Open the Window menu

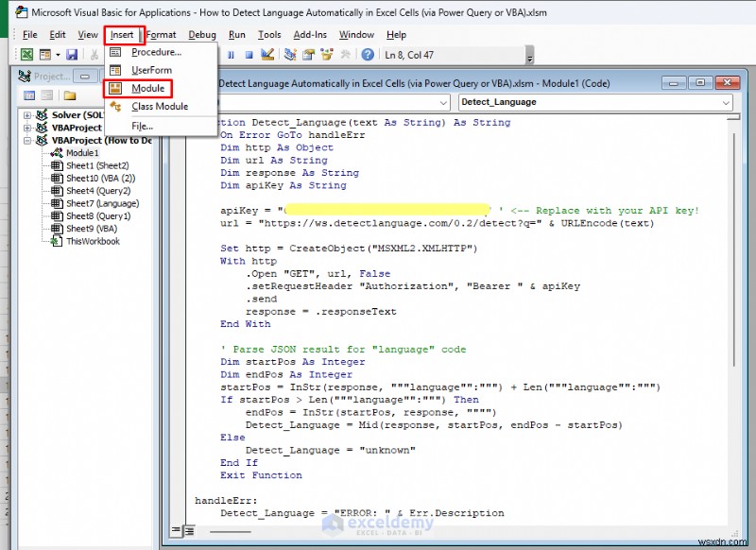pos(356,35)
